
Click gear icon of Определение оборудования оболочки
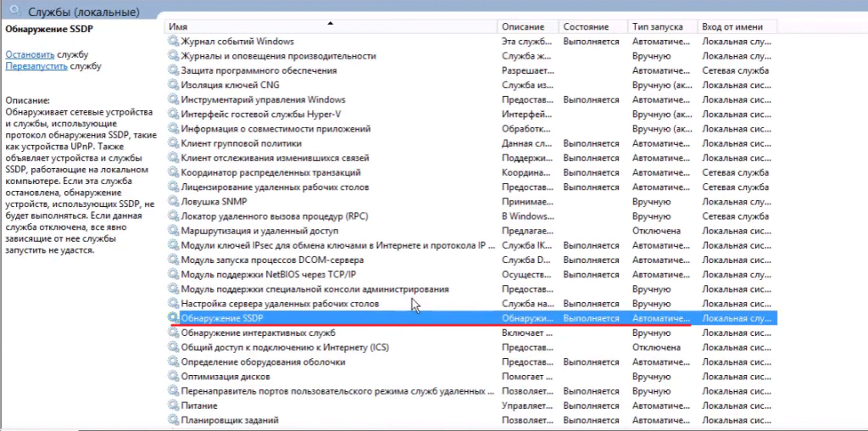(x=173, y=361)
